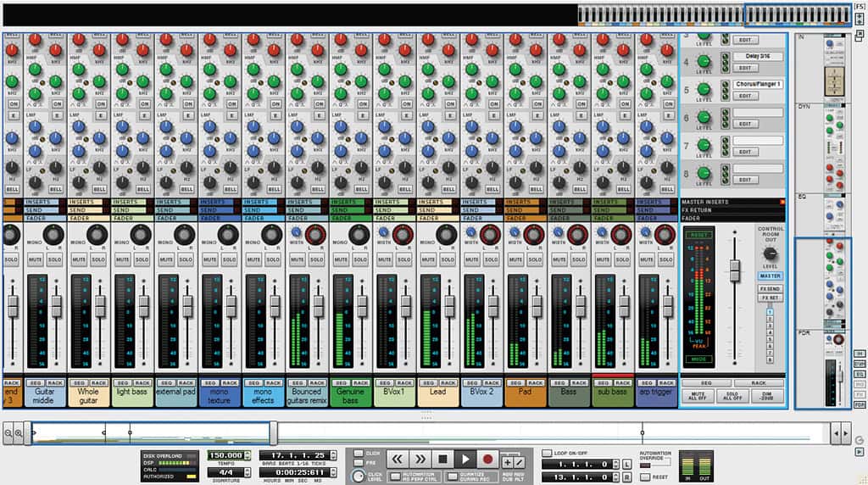Fast forward the song position
The height and width of the screenshot is (485, 868).
(420, 459)
